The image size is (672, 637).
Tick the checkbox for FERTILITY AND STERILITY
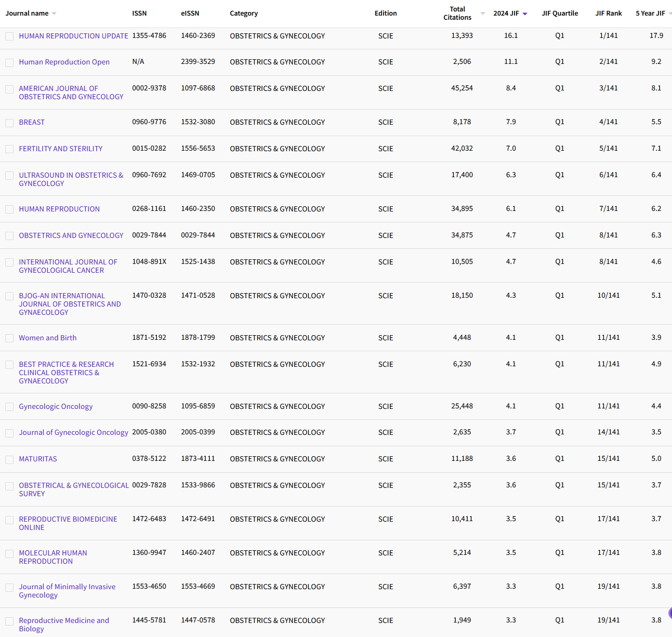(x=9, y=149)
